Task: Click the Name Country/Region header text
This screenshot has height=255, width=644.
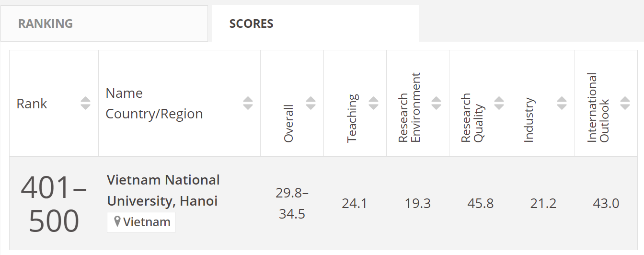Action: coord(154,104)
